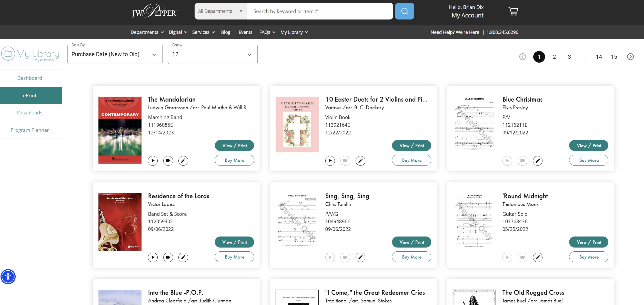Open the All Departments dropdown
The image size is (644, 305).
[220, 11]
